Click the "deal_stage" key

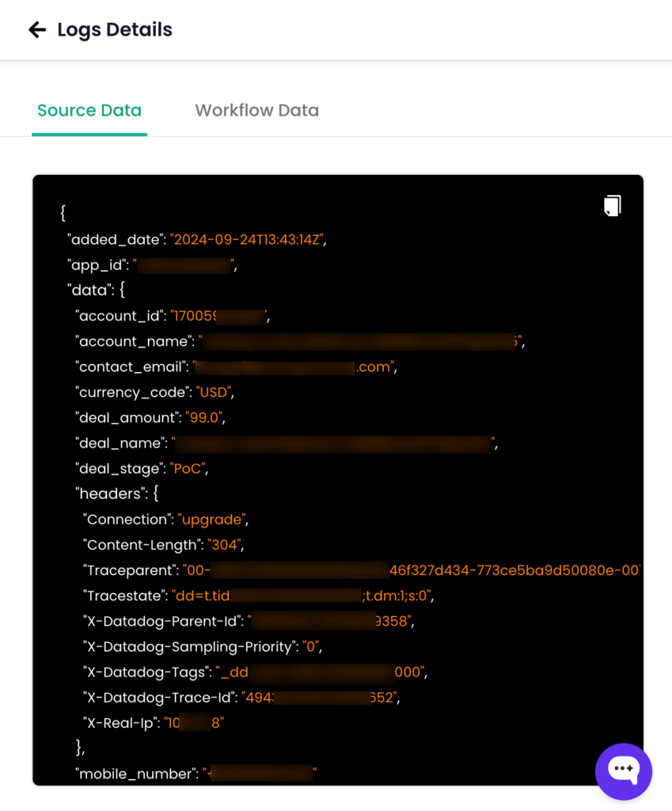tap(120, 469)
